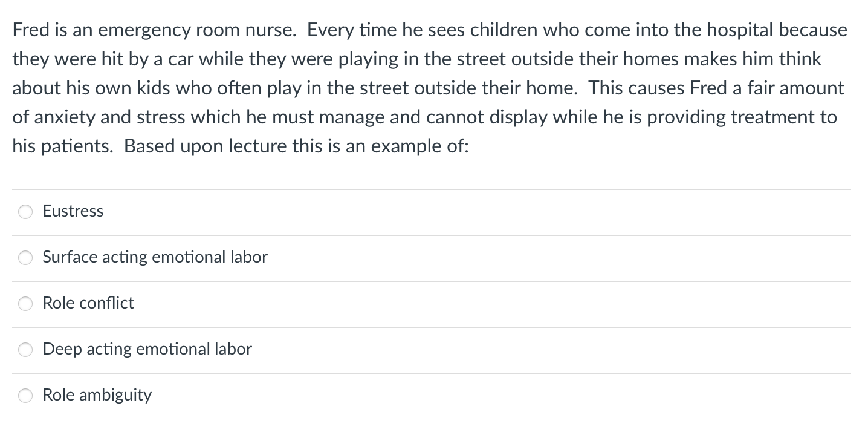Click the Surface acting emotional labor label
Viewport: 868px width, 432px height.
[x=155, y=257]
